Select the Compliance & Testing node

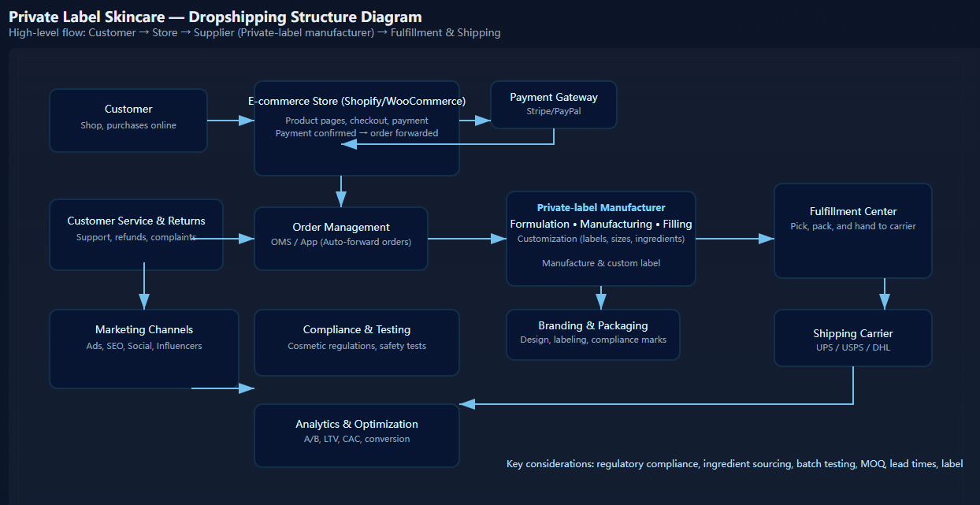[356, 342]
